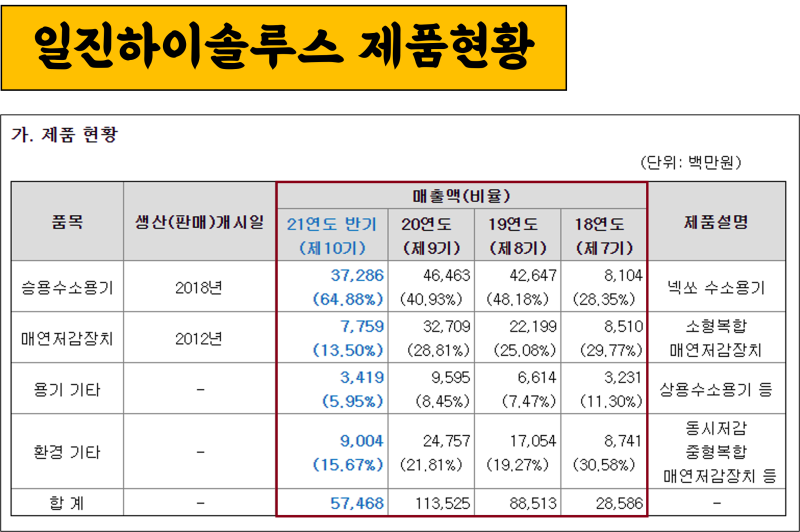Select the 21연도 반기 (제10기) header
This screenshot has height=532, width=800.
pyautogui.click(x=332, y=235)
